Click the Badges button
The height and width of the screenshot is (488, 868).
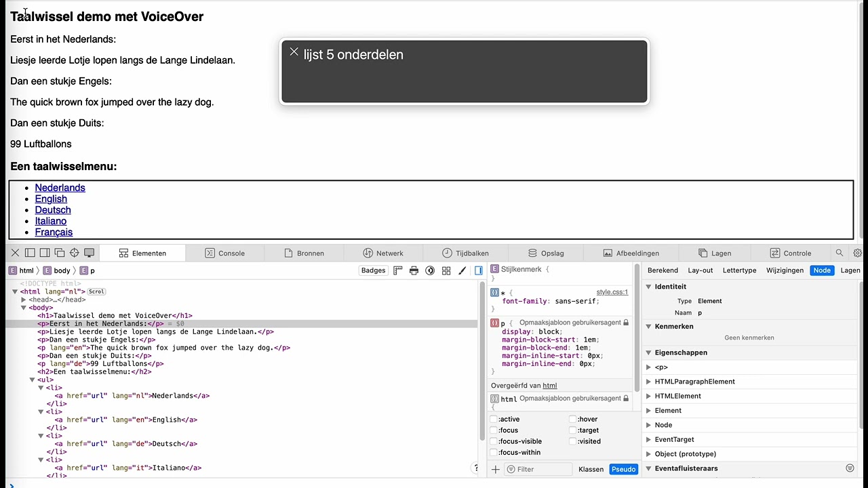[373, 270]
